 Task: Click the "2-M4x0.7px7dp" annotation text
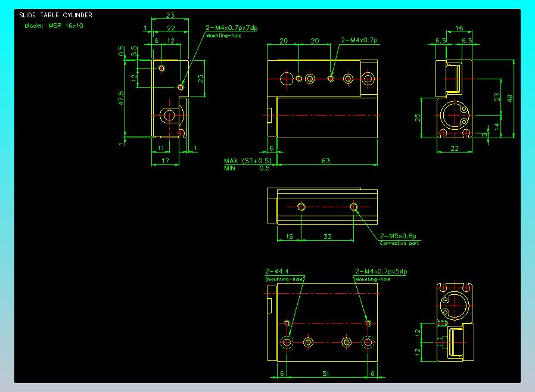(x=231, y=27)
